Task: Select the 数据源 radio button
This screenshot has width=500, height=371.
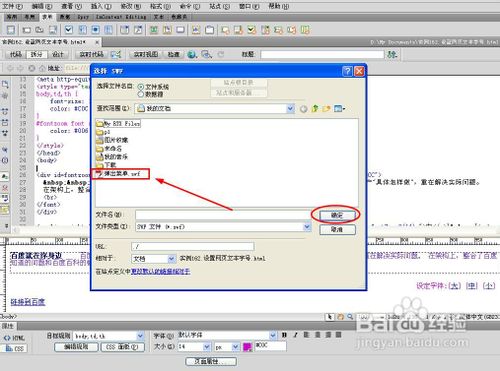Action: coord(141,94)
